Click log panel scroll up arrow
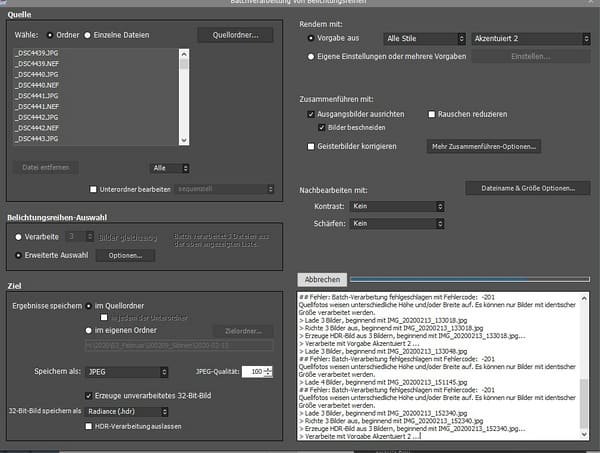600x453 pixels. (584, 298)
